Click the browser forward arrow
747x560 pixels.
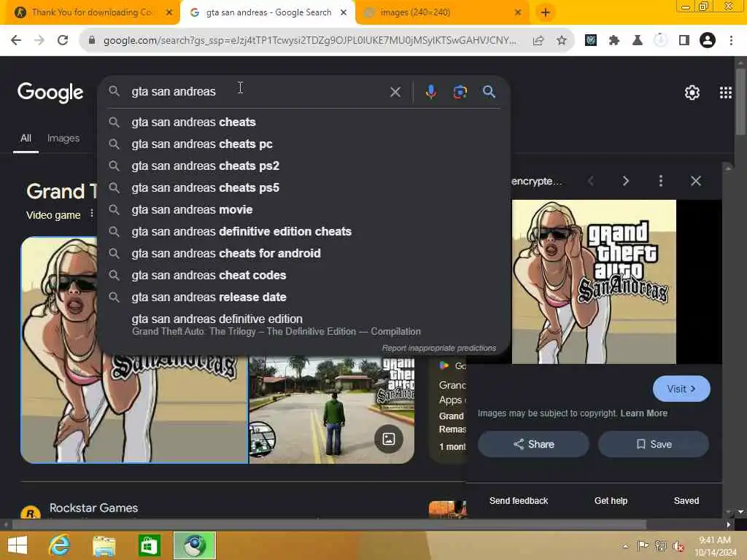pyautogui.click(x=39, y=41)
